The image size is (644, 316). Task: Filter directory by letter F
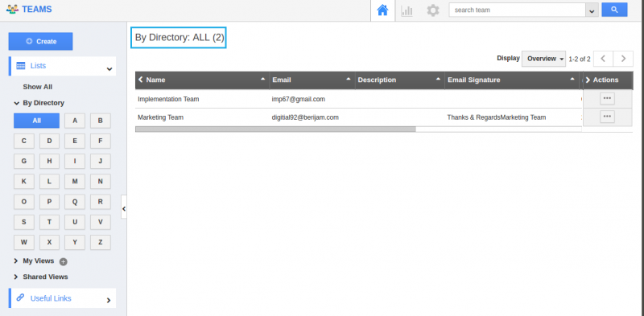(x=100, y=142)
